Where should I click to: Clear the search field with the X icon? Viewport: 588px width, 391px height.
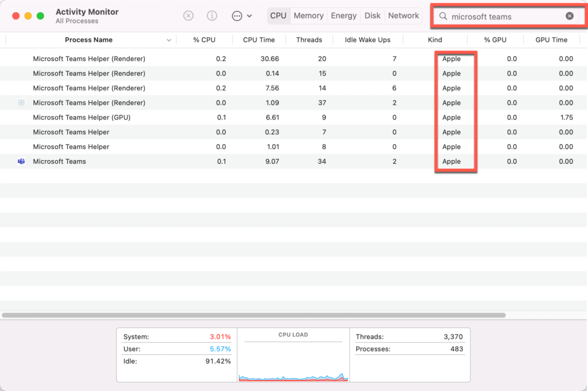point(570,16)
